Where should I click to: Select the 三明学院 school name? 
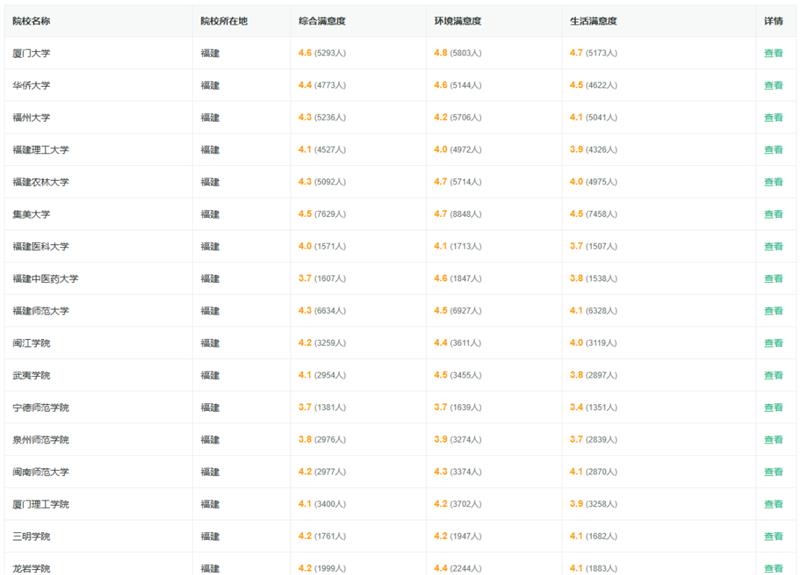[31, 536]
